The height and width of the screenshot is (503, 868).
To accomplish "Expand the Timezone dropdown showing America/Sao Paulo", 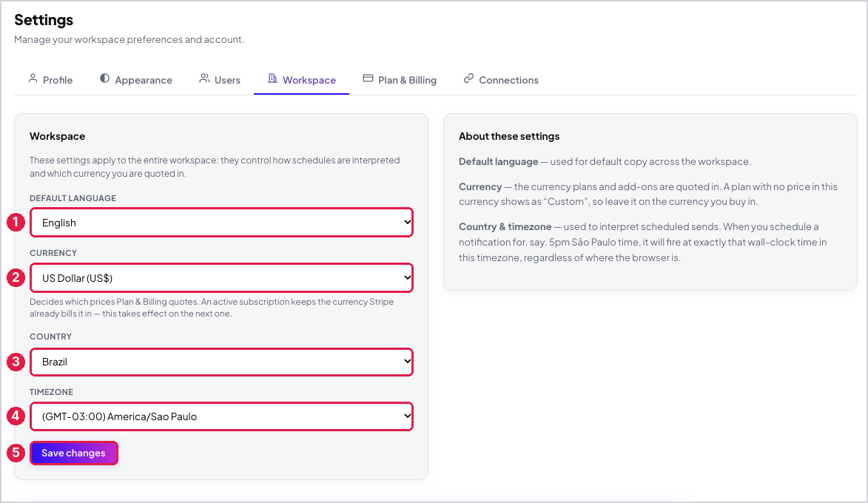I will (221, 416).
